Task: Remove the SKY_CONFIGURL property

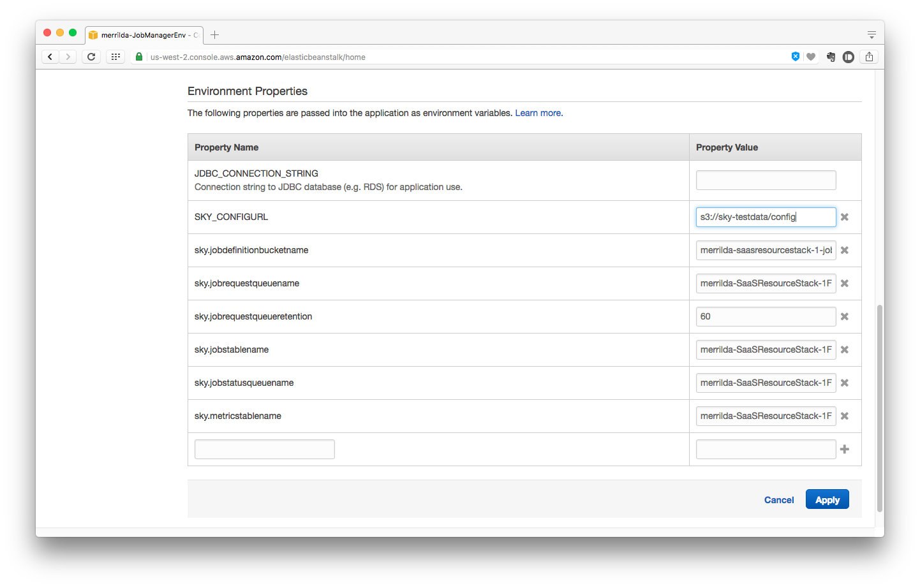Action: pyautogui.click(x=845, y=217)
